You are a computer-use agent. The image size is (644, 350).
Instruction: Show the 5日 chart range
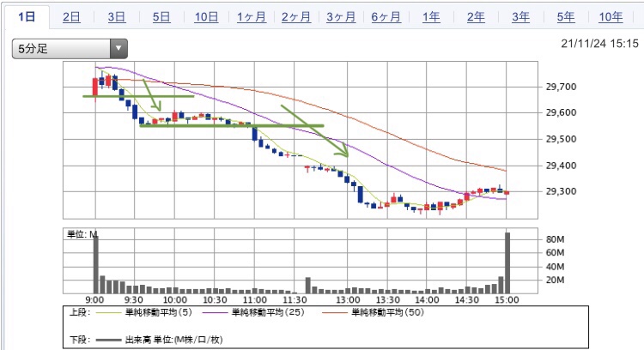161,17
